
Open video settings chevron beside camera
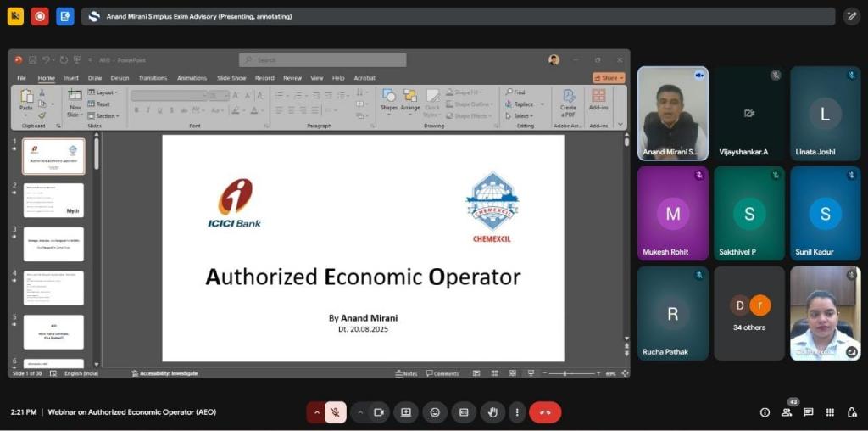tap(360, 412)
